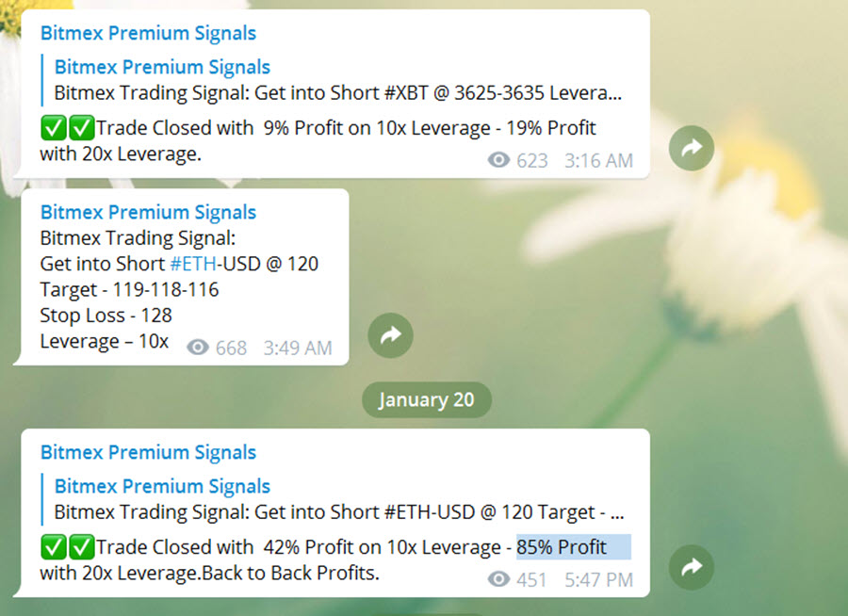Screen dimensions: 848x616
Task: Click the eye views icon showing 623
Action: (x=498, y=160)
